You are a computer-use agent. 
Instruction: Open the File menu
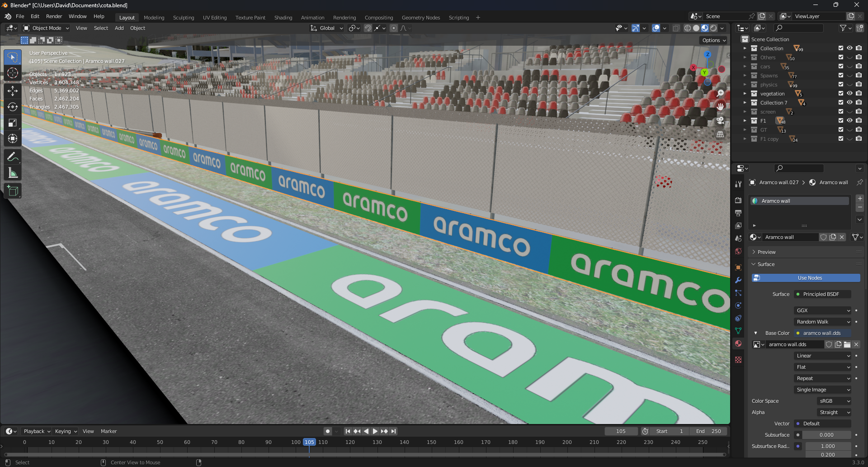[20, 16]
